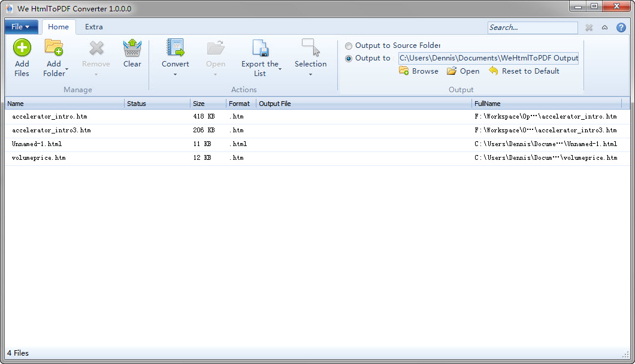Switch to the Extra tab

tap(93, 27)
